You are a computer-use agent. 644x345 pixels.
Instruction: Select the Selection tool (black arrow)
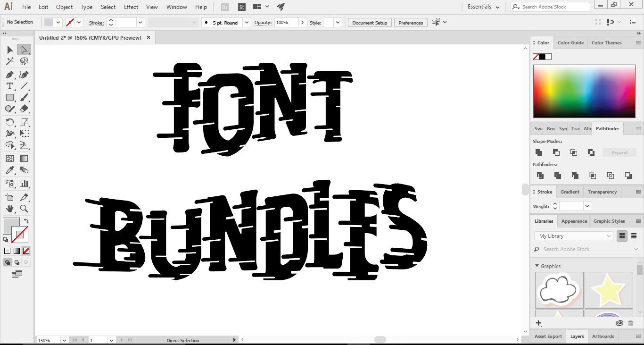click(10, 50)
